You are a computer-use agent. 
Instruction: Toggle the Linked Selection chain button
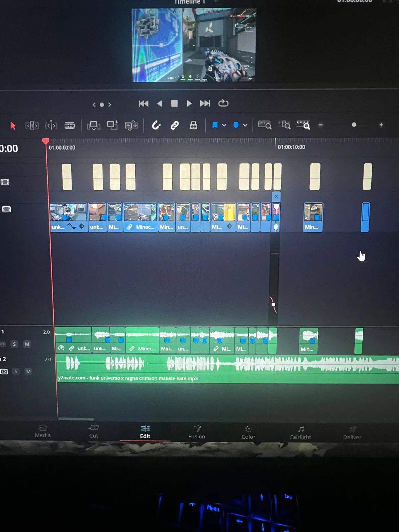point(175,125)
